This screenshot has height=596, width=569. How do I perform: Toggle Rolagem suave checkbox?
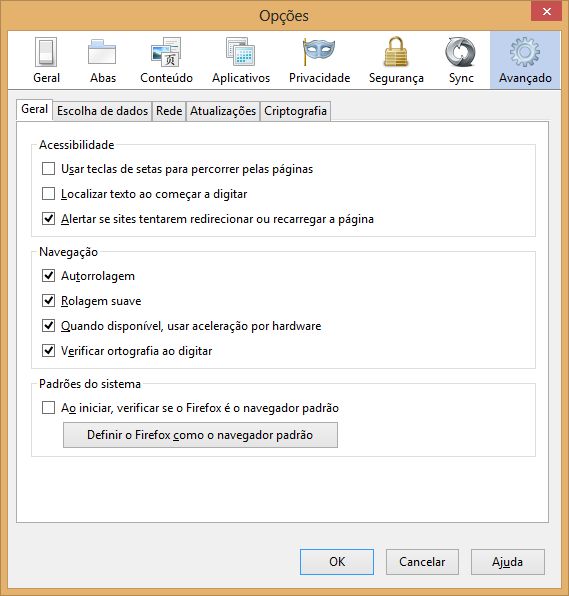point(48,301)
